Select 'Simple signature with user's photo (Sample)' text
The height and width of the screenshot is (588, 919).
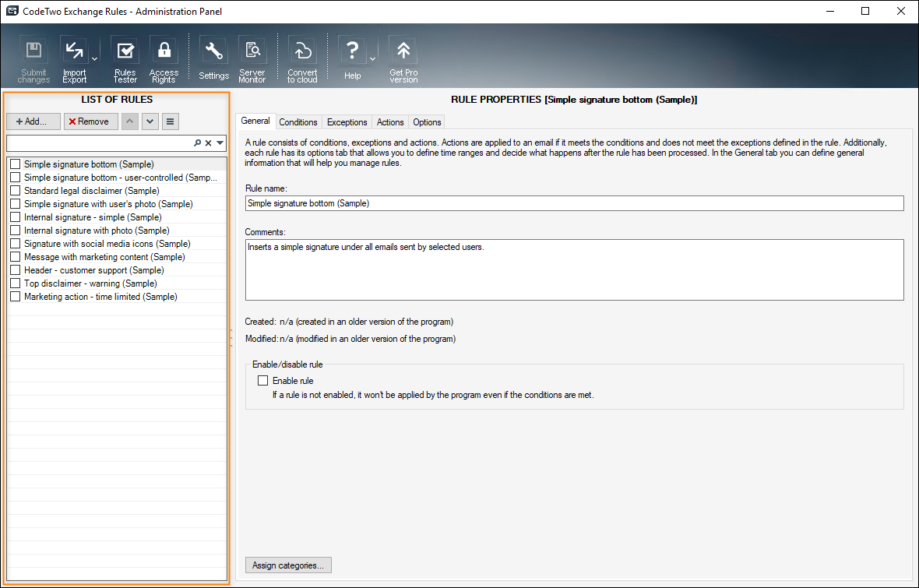click(108, 203)
